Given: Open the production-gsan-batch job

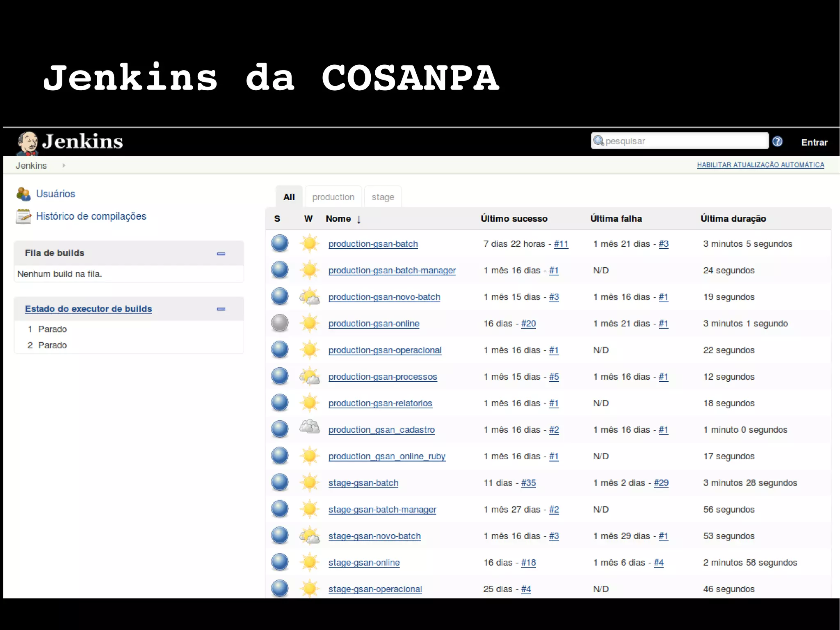Looking at the screenshot, I should point(373,244).
